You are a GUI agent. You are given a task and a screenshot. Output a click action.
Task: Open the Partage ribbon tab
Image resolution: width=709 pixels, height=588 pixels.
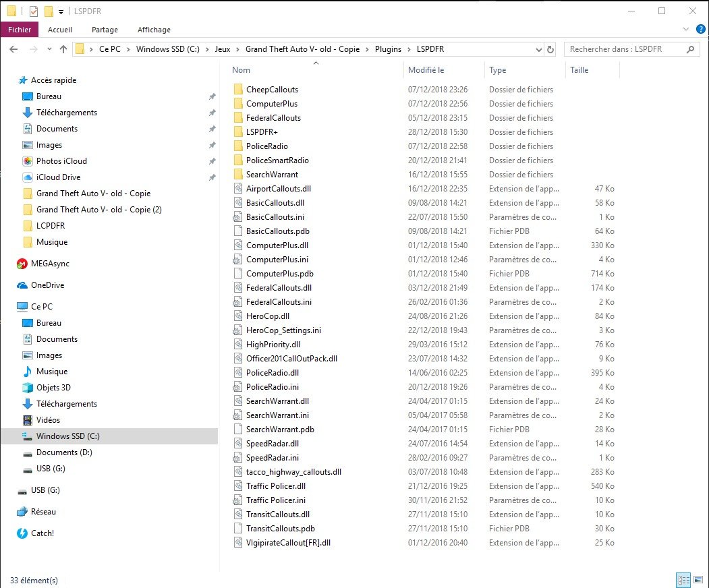pos(105,30)
